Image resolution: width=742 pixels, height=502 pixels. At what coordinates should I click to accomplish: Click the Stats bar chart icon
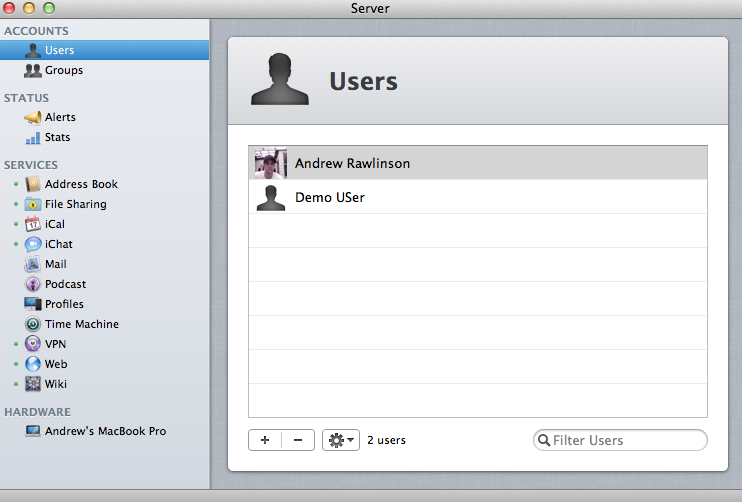pos(33,138)
